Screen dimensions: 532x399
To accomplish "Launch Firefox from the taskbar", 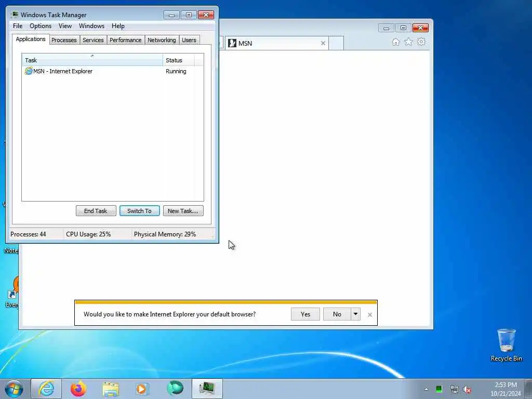I will [x=78, y=389].
